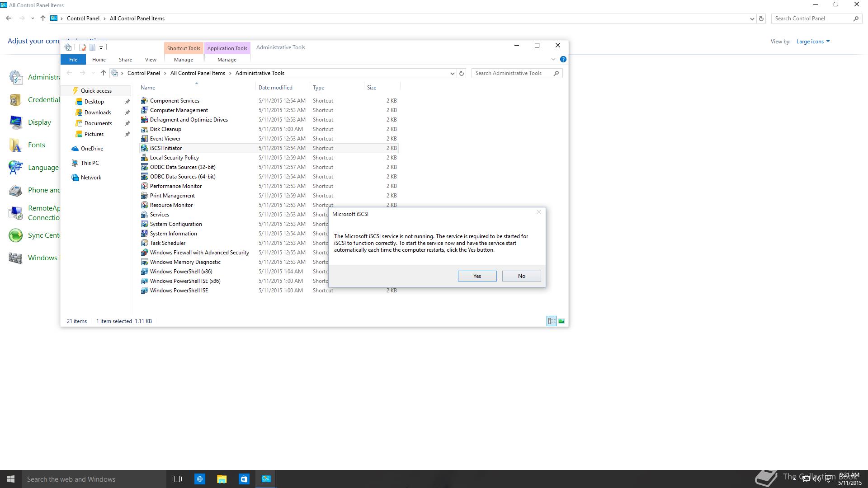868x488 pixels.
Task: Open Network in navigation pane
Action: 91,178
